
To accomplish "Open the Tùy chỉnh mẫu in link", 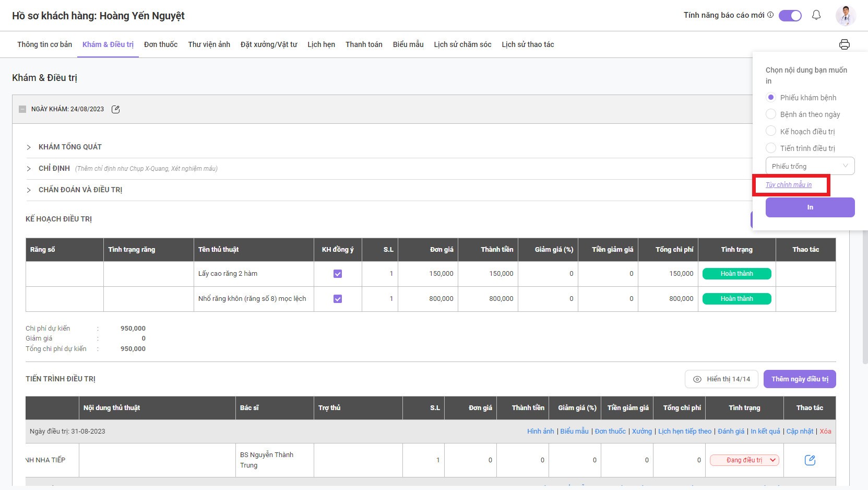I will 788,185.
